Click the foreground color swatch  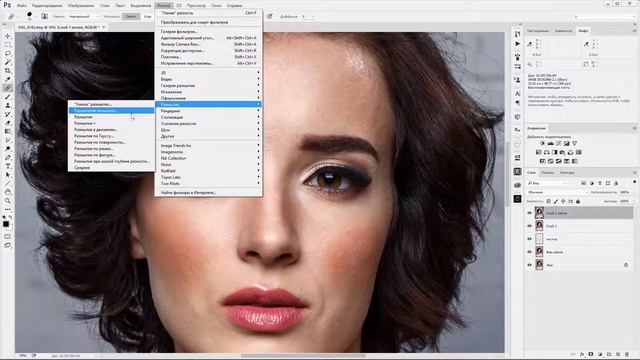[x=6, y=224]
